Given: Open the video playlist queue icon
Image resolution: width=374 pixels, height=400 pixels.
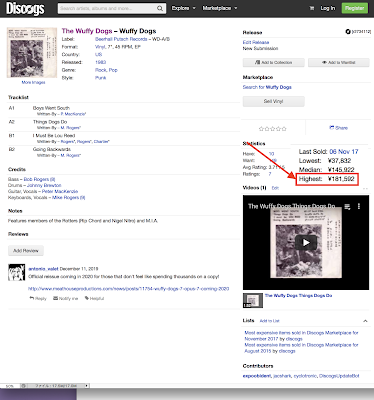Looking at the screenshot, I should (x=347, y=207).
